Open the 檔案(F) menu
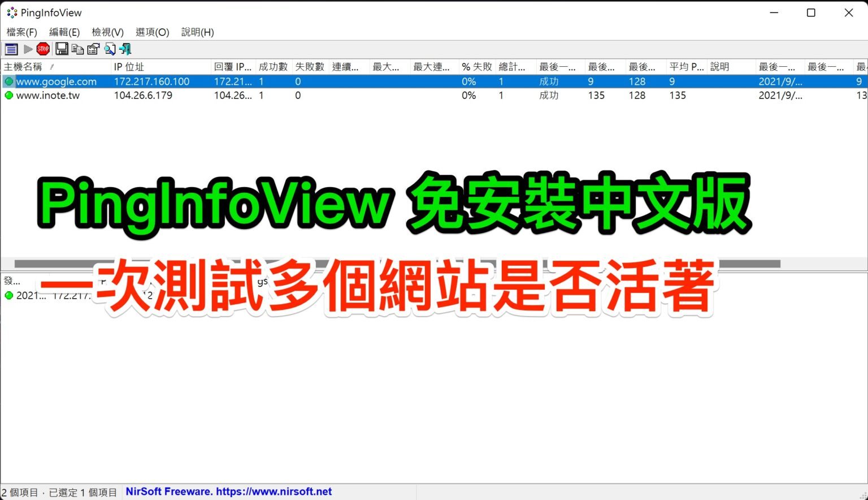Screen dimensions: 868x500 (21, 32)
